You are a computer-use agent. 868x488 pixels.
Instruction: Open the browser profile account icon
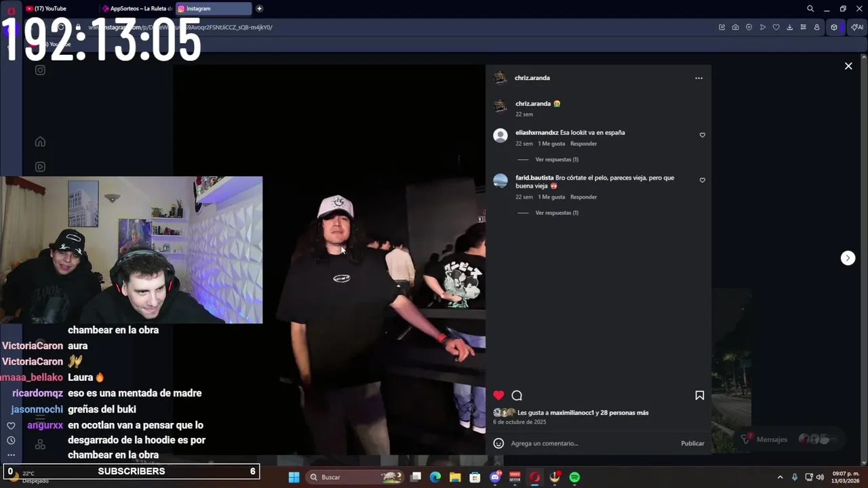point(816,27)
